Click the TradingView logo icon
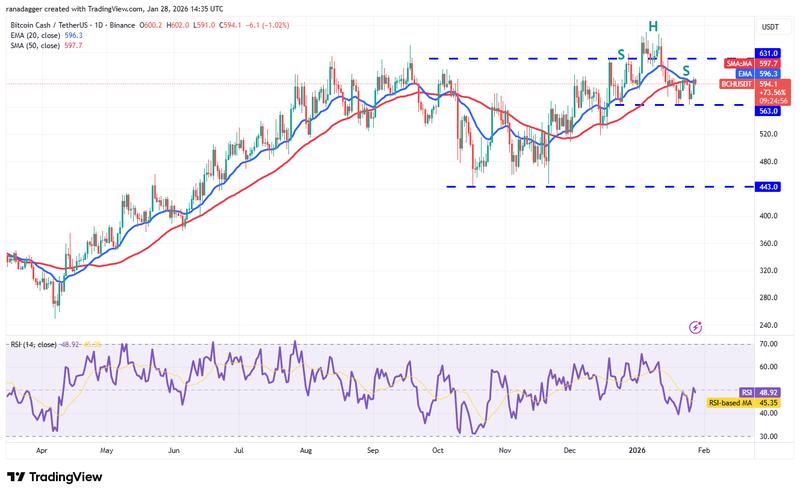 tap(17, 478)
